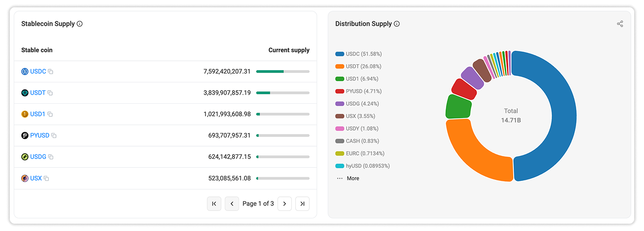This screenshot has width=644, height=231.
Task: Copy the USX token address
Action: pyautogui.click(x=46, y=178)
